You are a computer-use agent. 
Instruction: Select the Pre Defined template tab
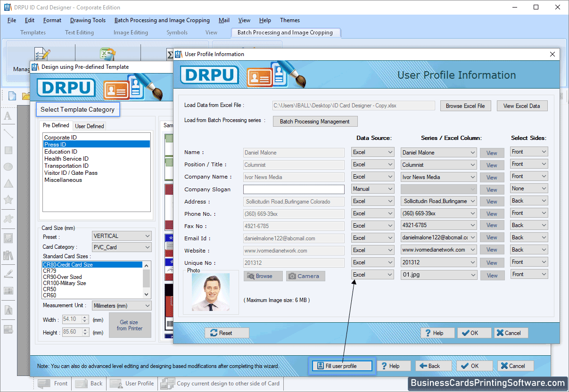(56, 125)
